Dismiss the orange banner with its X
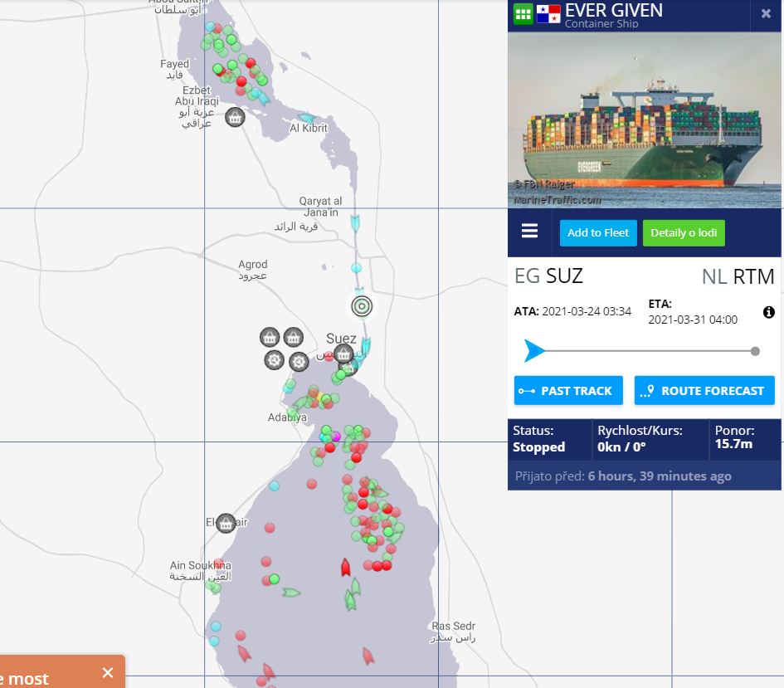This screenshot has width=784, height=688. point(107,672)
